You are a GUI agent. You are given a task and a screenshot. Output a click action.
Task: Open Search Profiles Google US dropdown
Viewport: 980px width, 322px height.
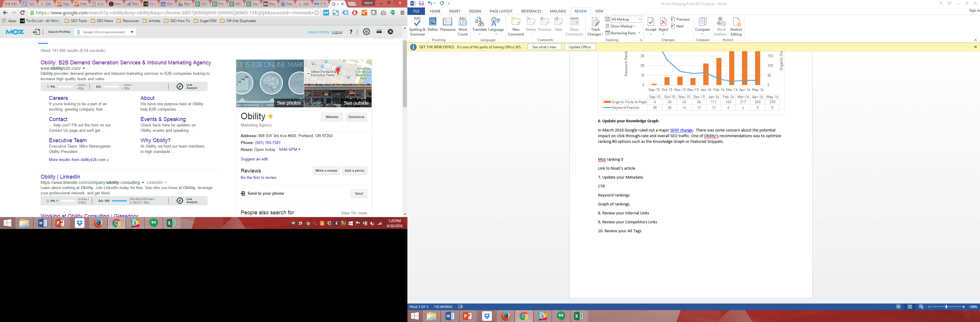105,32
